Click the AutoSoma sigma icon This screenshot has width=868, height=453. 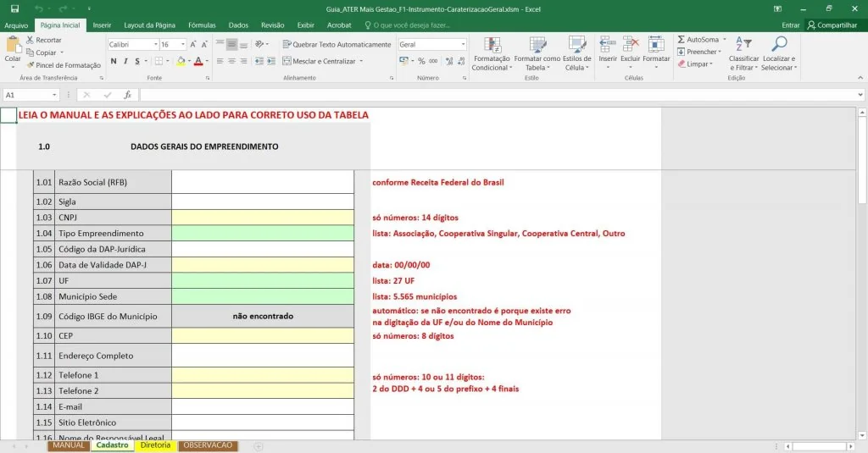point(682,40)
